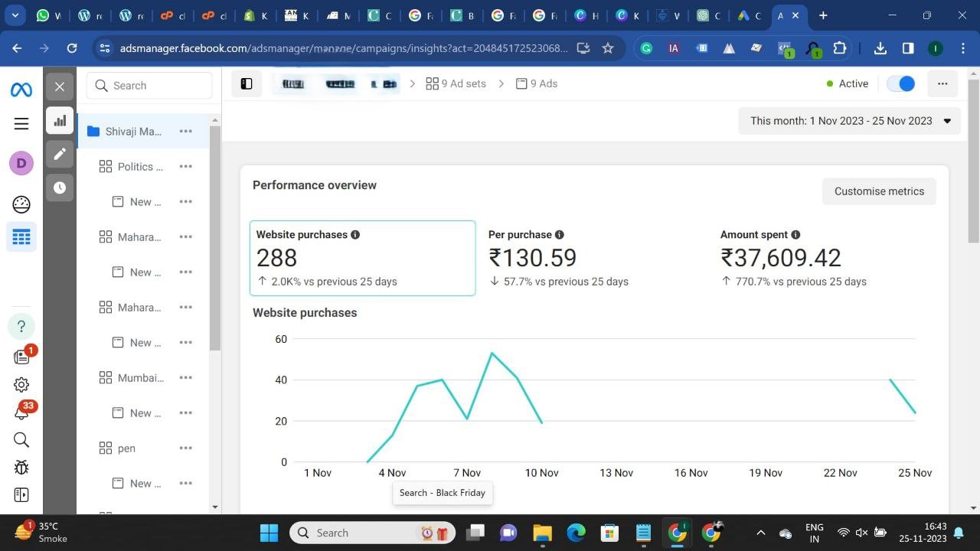The width and height of the screenshot is (980, 551).
Task: Select the charts insights view icon
Action: coord(60,121)
